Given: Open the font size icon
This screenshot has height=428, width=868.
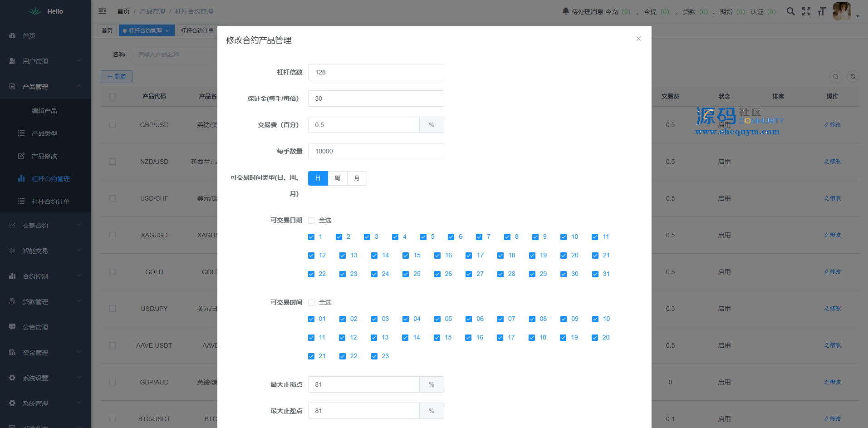Looking at the screenshot, I should click(821, 11).
